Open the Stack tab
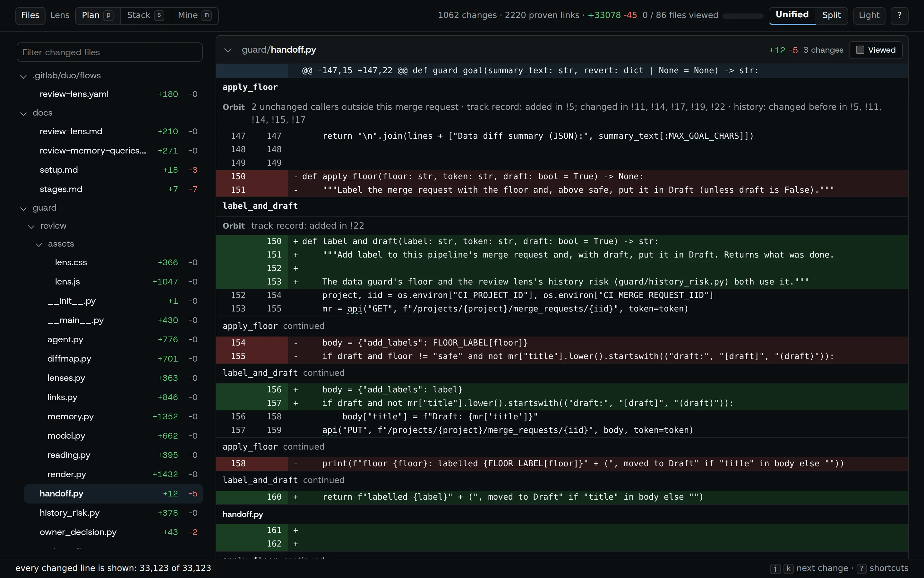 [145, 15]
